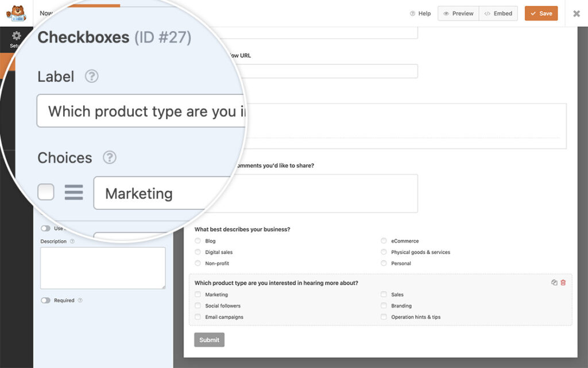This screenshot has height=368, width=588.
Task: Open the Setup gear icon in sidebar
Action: coord(16,36)
